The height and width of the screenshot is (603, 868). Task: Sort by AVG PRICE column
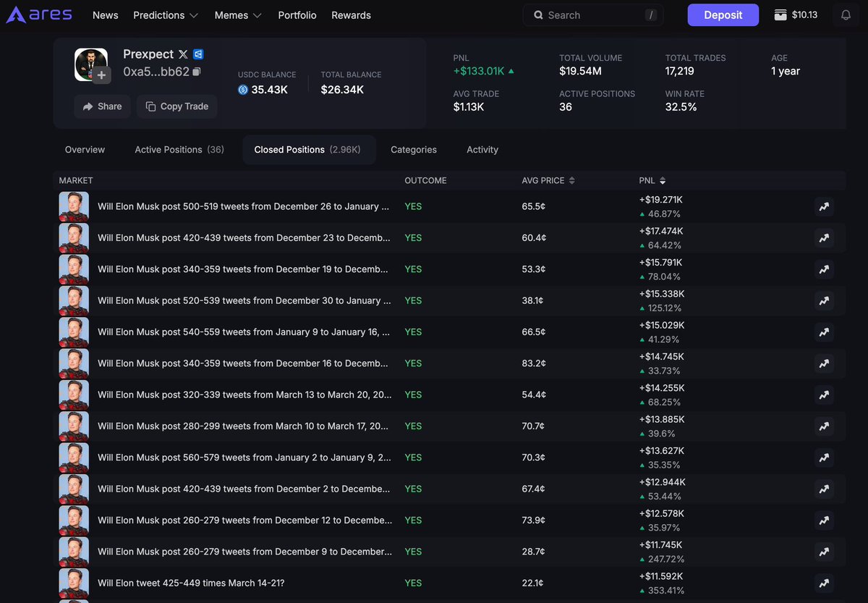pos(548,180)
